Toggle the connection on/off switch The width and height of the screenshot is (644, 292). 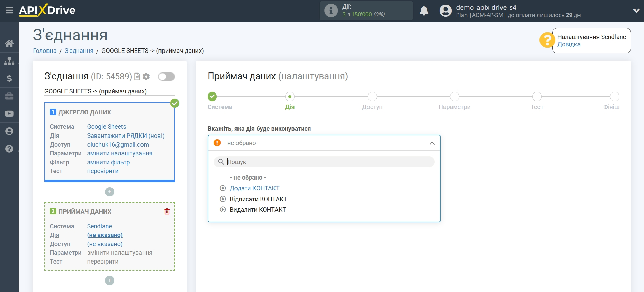click(x=167, y=77)
